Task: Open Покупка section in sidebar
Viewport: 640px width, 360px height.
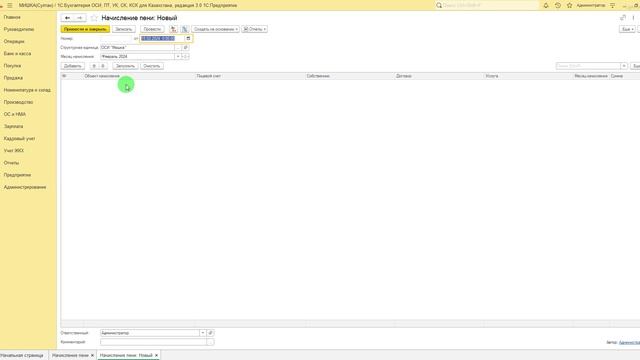Action: (12, 66)
